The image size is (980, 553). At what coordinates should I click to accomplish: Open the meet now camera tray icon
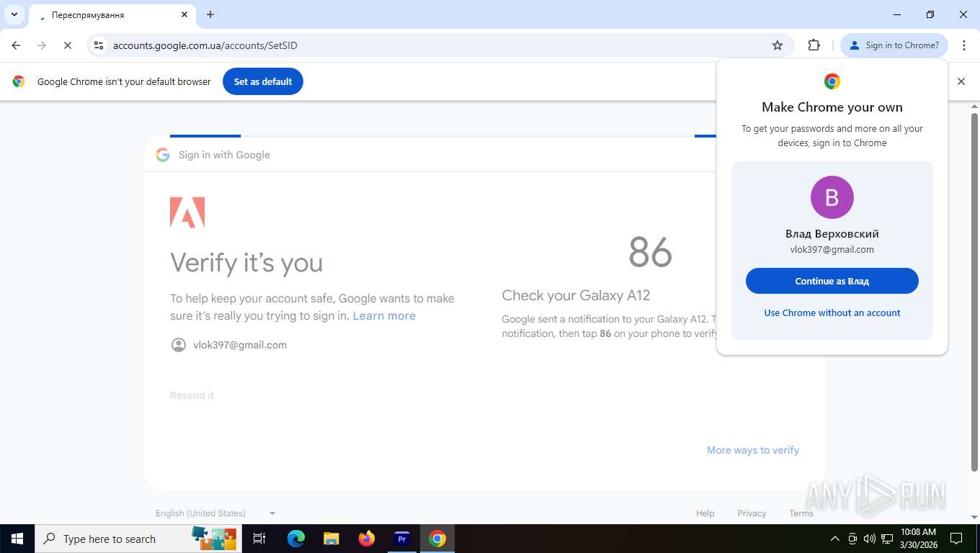point(852,539)
